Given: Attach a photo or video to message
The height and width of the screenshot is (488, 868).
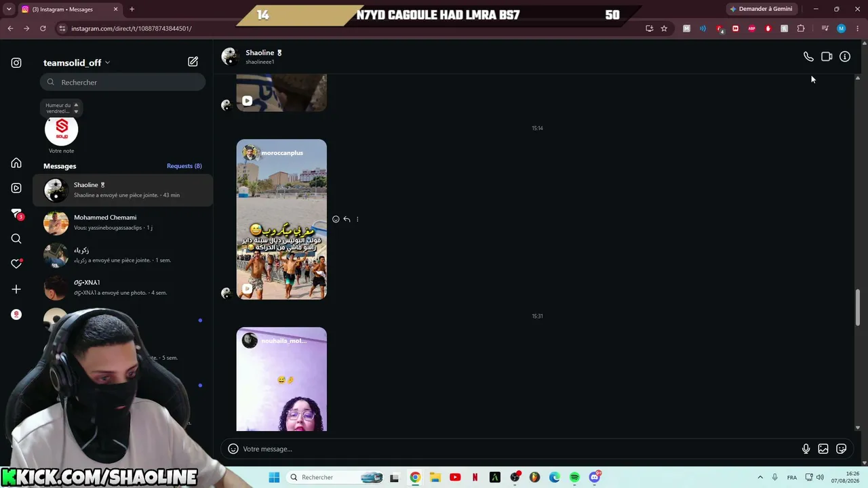Looking at the screenshot, I should coord(823,449).
